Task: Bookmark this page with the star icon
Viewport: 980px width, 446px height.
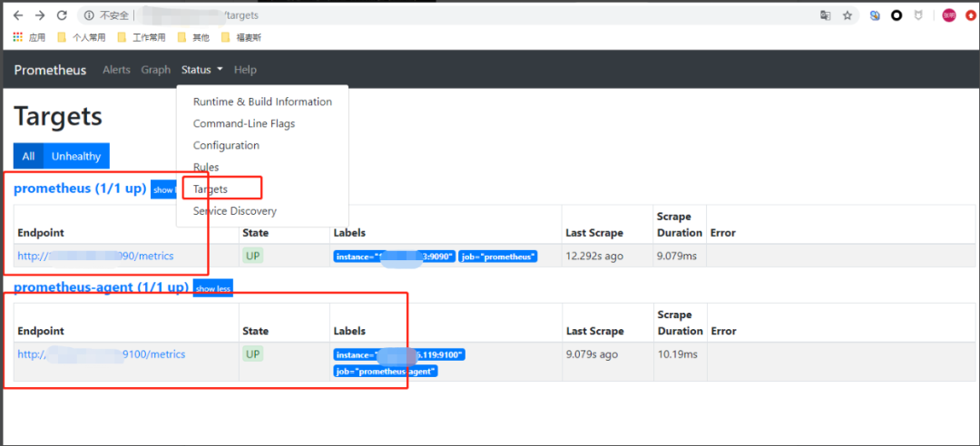Action: point(848,15)
